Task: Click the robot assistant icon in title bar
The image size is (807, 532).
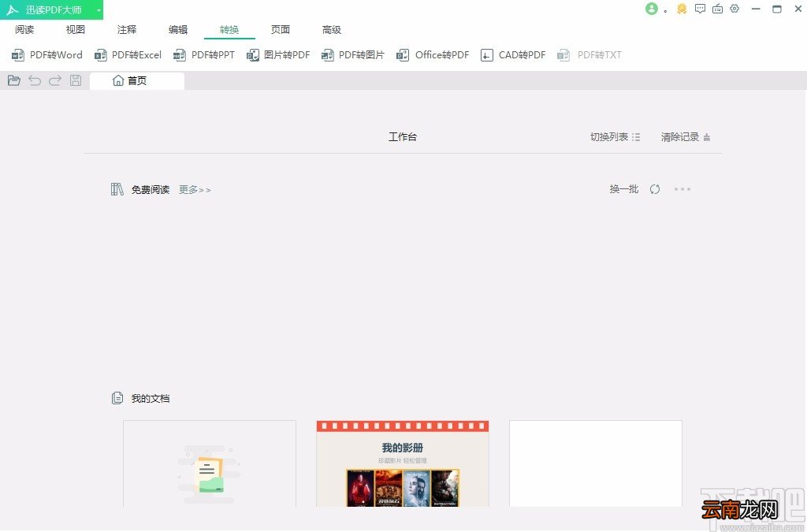Action: coord(717,9)
